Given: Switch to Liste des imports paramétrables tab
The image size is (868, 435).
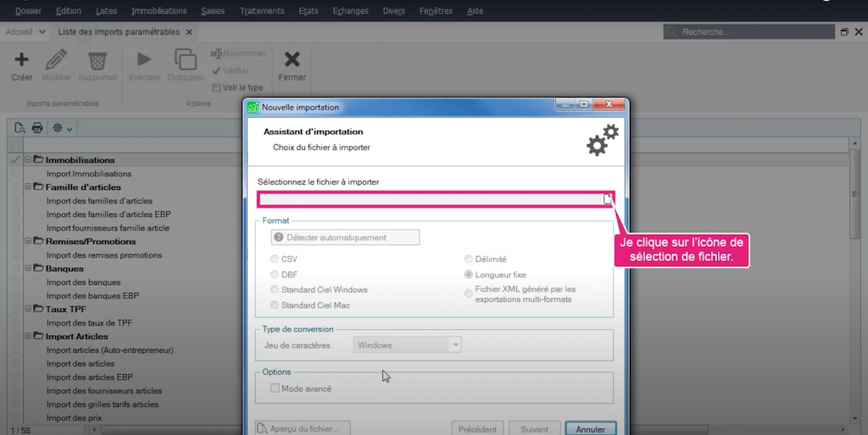Looking at the screenshot, I should [119, 32].
